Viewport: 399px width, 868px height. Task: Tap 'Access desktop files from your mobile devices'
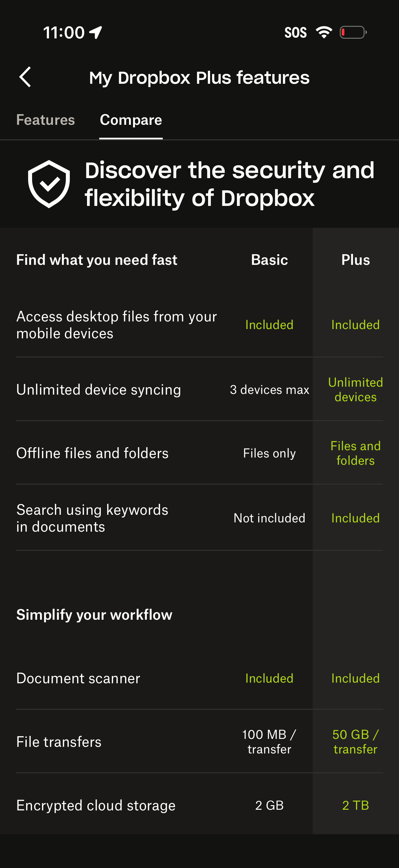[x=116, y=325]
